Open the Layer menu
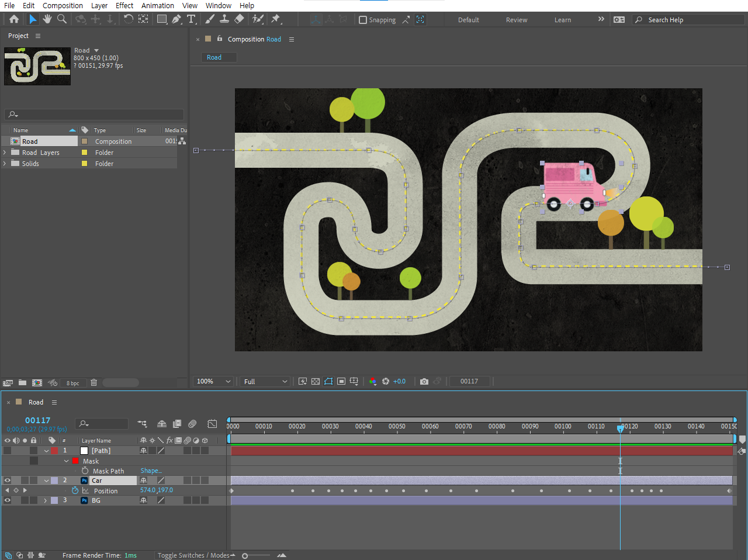748x560 pixels. 99,5
